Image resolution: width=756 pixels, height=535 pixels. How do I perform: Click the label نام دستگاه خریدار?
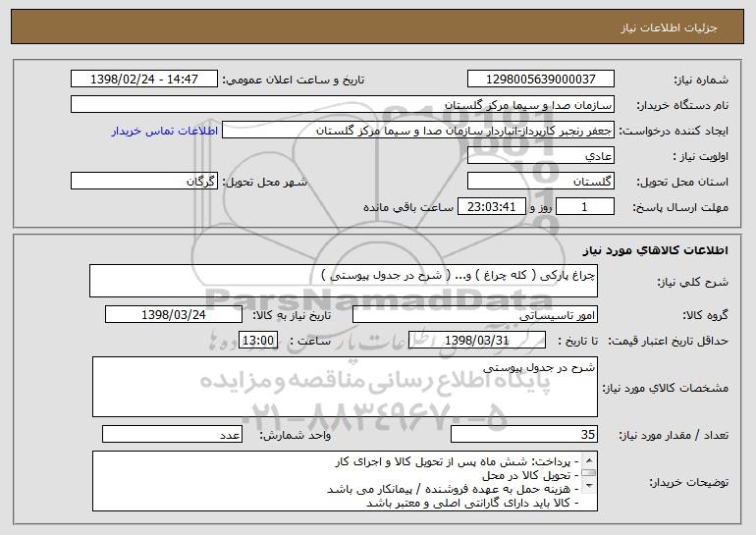(682, 105)
